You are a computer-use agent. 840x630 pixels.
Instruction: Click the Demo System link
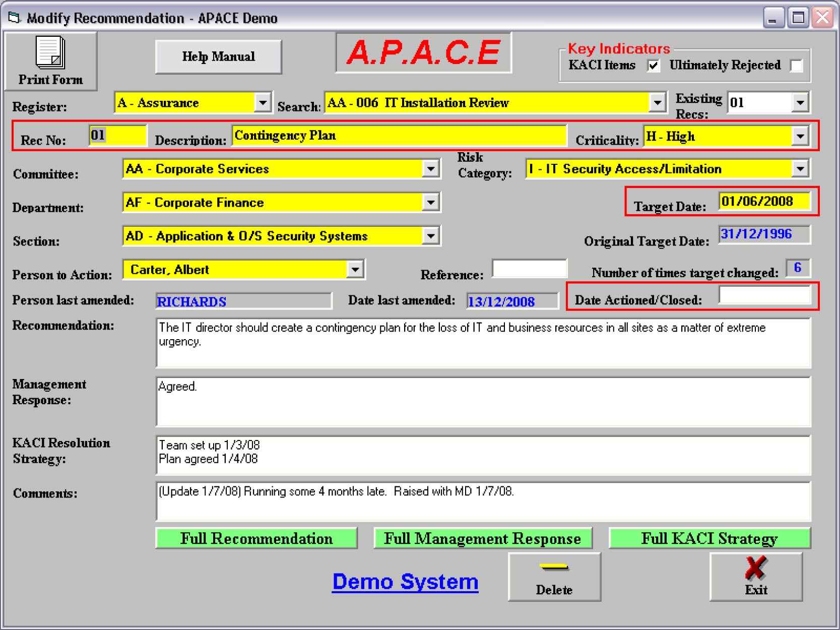point(405,582)
